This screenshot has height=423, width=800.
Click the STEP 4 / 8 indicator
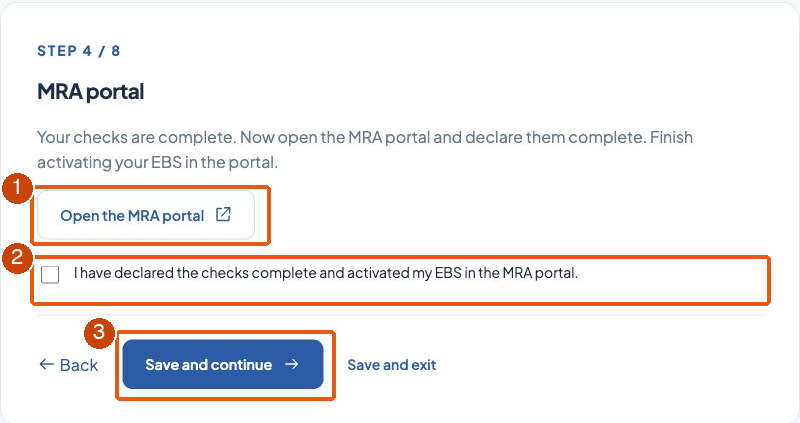pyautogui.click(x=79, y=51)
